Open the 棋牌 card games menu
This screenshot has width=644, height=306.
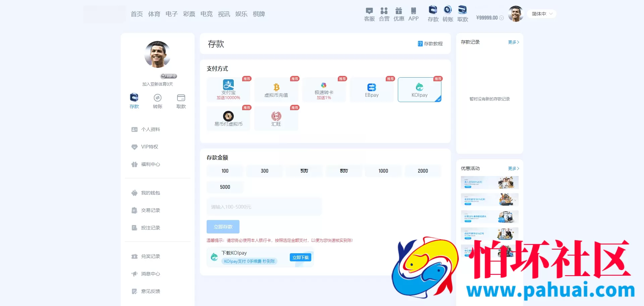click(x=259, y=14)
